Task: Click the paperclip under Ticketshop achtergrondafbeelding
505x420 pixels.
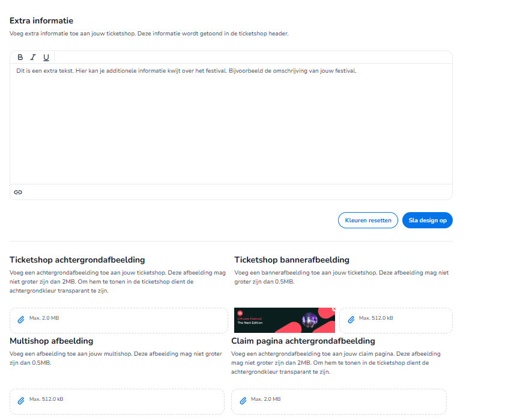Action: [21, 320]
